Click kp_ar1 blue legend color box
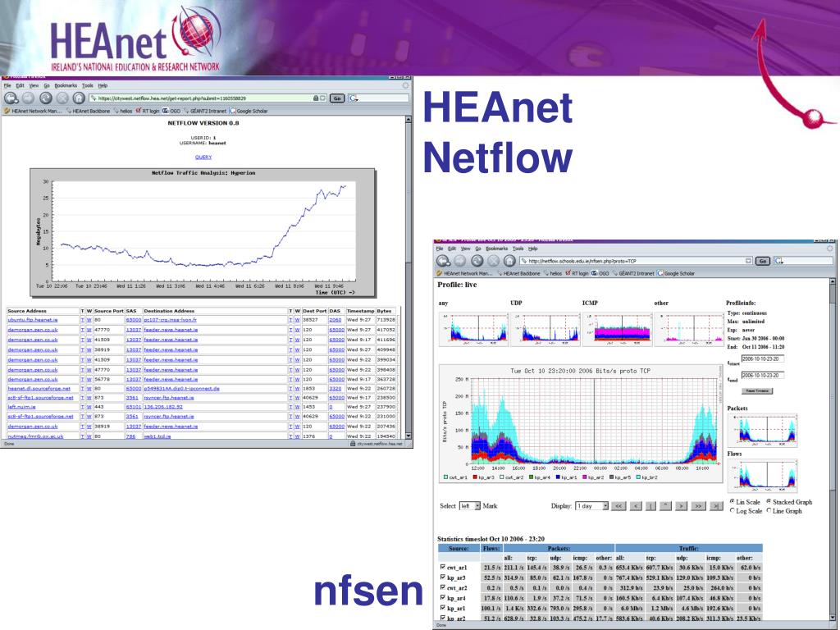The width and height of the screenshot is (840, 630). (558, 477)
